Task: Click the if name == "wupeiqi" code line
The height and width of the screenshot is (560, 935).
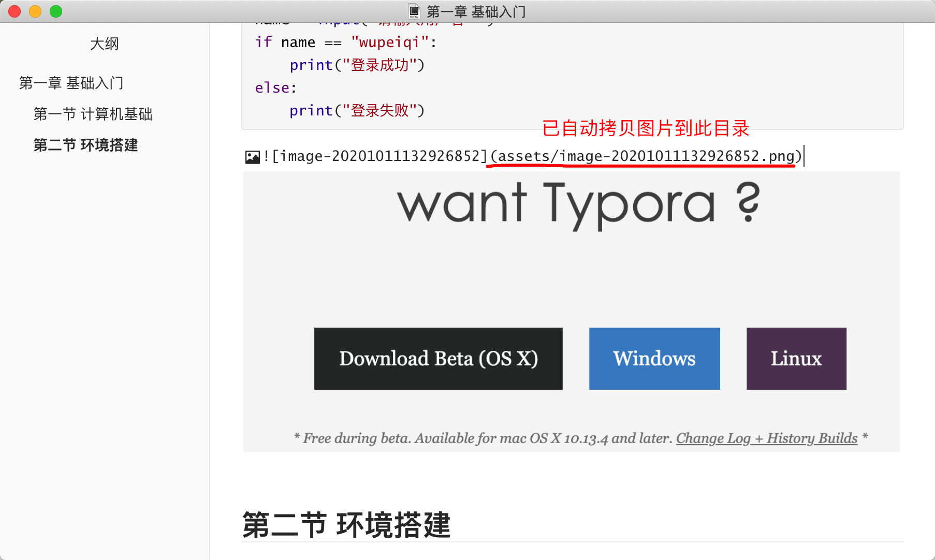Action: [x=346, y=42]
